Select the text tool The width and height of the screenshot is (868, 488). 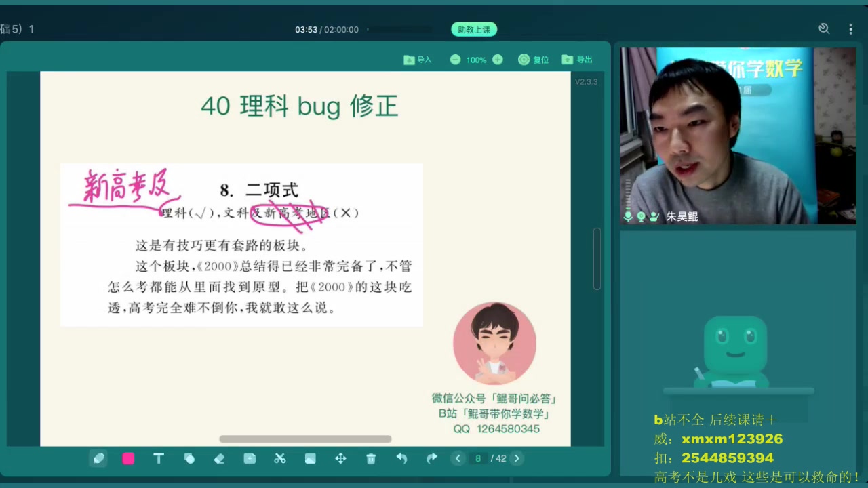pos(159,459)
